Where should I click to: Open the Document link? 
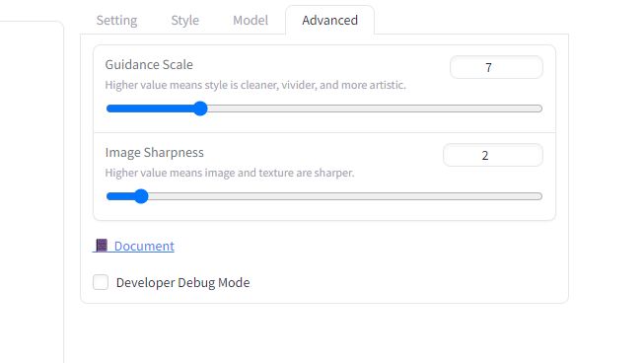[x=144, y=246]
